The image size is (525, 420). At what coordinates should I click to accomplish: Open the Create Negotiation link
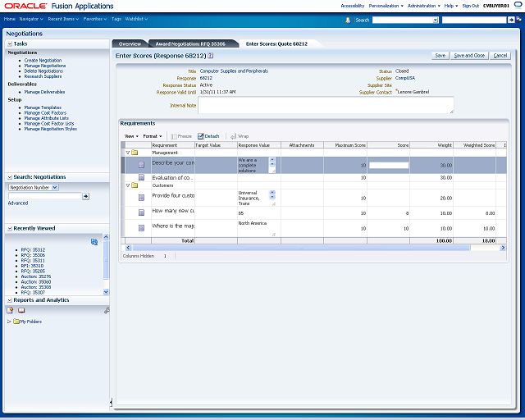[x=43, y=60]
